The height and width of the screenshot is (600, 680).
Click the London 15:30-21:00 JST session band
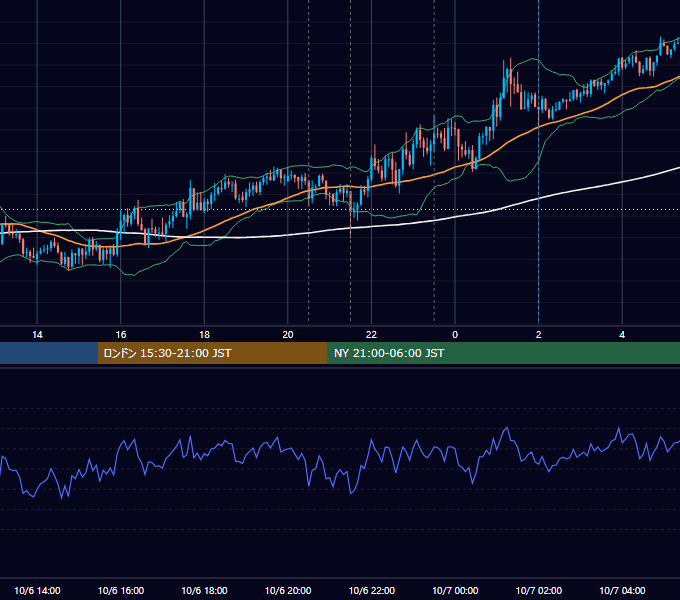tap(212, 353)
